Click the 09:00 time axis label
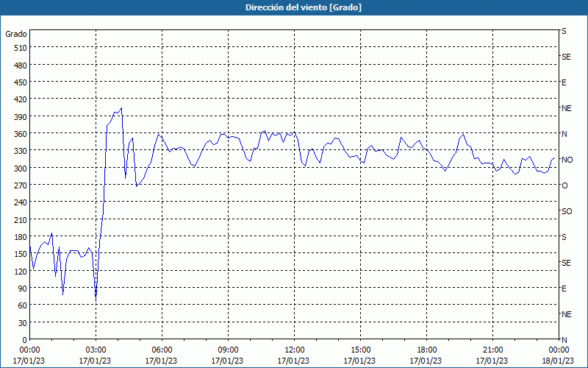The width and height of the screenshot is (588, 368). point(228,350)
